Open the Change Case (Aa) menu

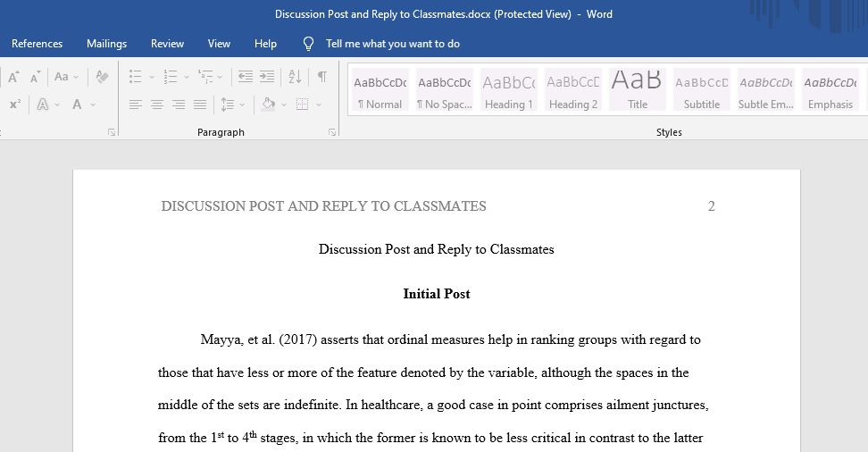coord(61,77)
